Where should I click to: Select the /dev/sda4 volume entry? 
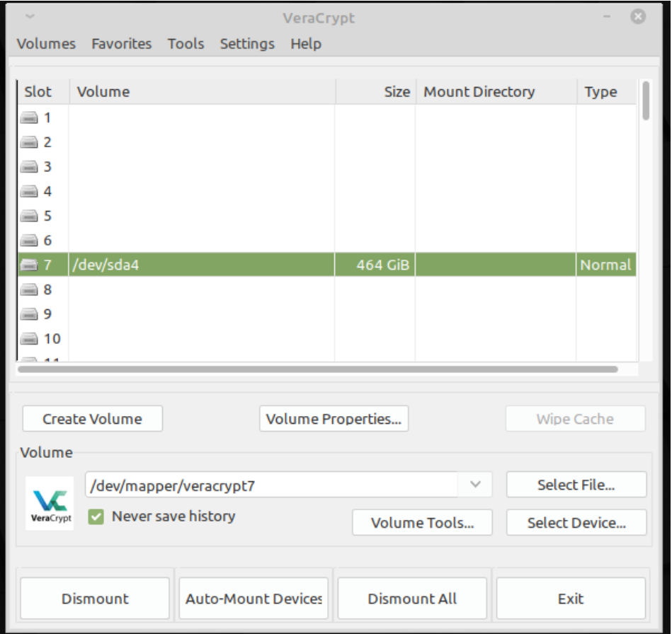pyautogui.click(x=201, y=265)
